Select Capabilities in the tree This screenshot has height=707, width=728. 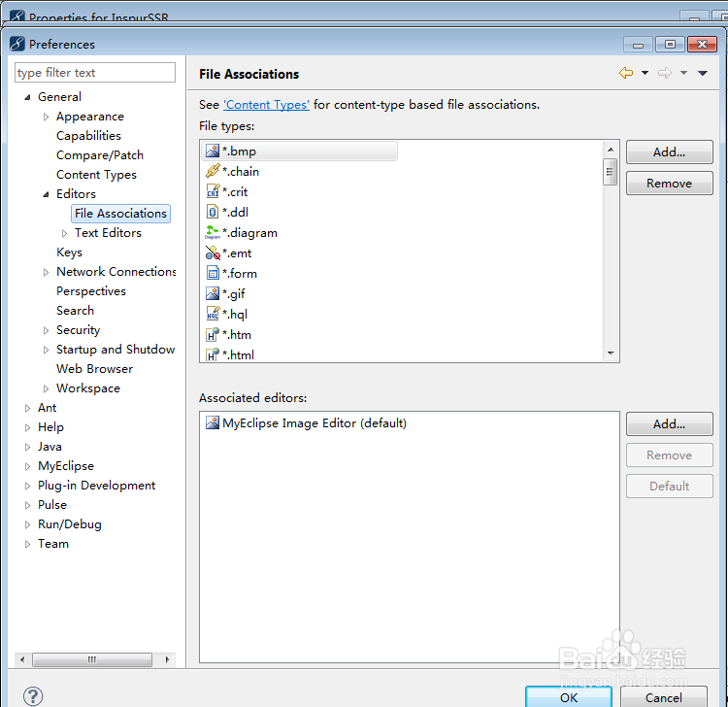(88, 136)
